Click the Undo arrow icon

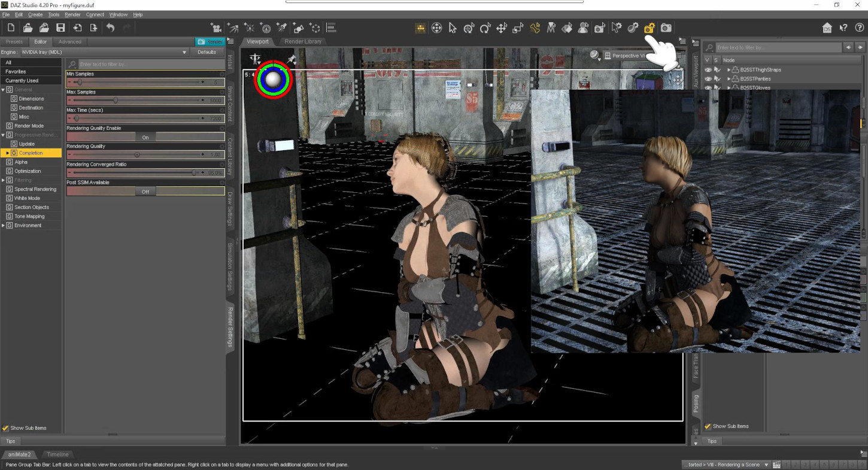click(111, 27)
